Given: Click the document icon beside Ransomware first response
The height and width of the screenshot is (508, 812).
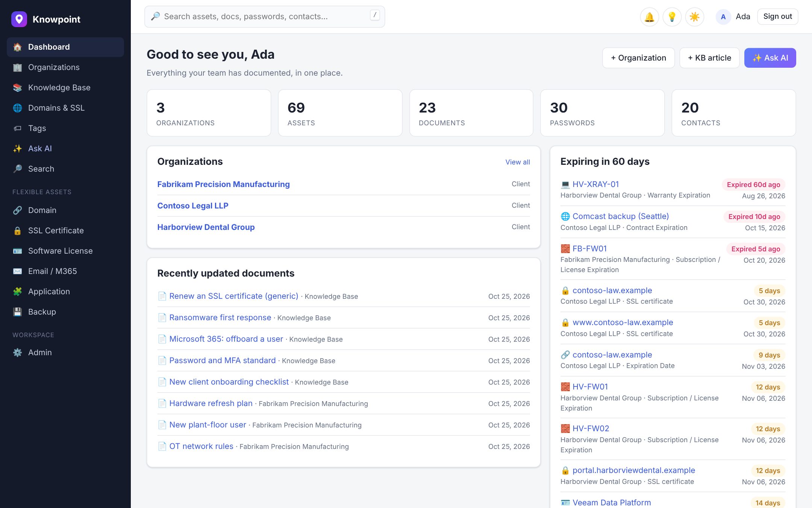Looking at the screenshot, I should coord(162,318).
